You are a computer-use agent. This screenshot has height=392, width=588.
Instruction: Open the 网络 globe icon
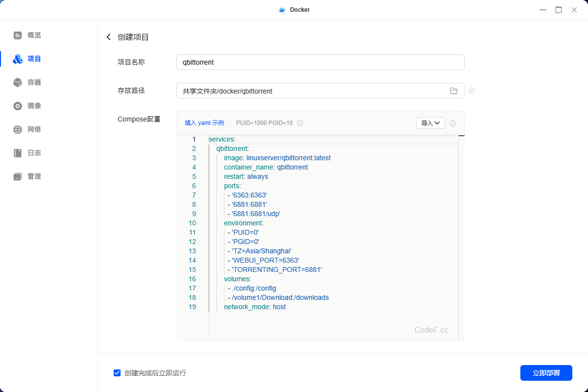[x=18, y=129]
